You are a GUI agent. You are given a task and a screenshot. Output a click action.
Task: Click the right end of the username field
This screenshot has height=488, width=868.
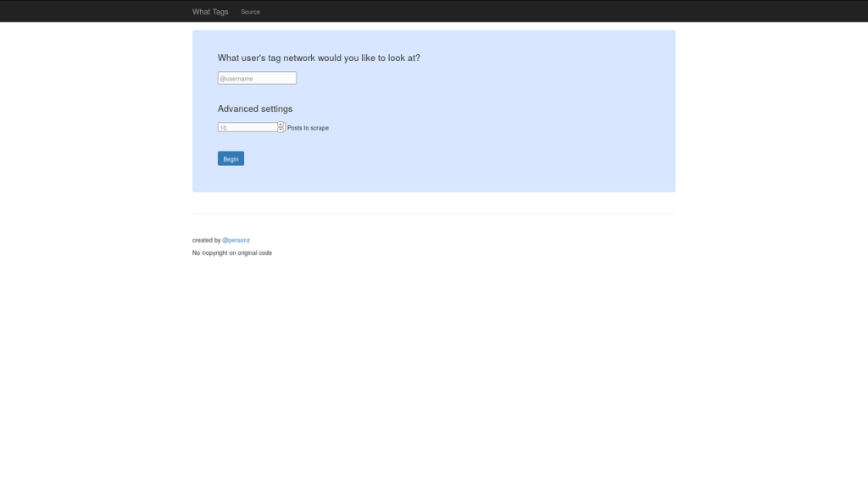point(292,78)
